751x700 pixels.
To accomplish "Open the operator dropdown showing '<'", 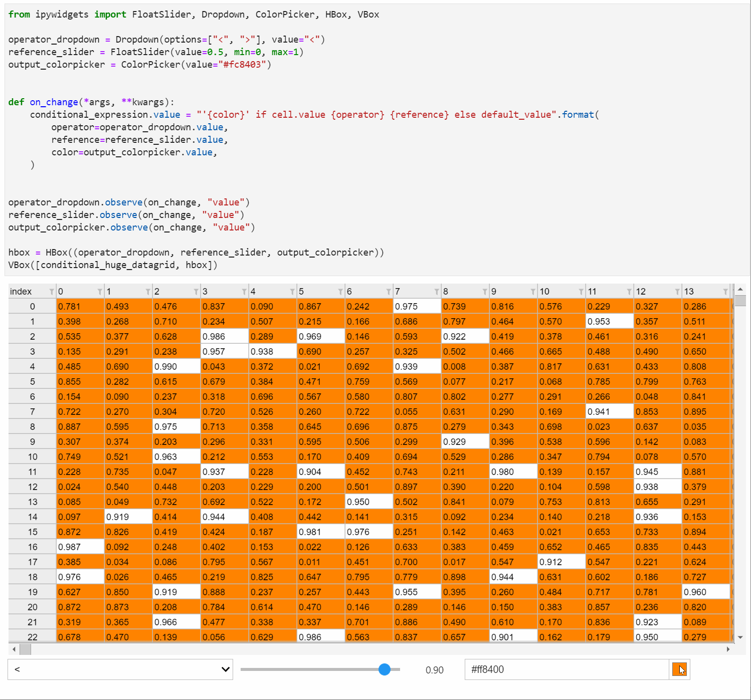I will coord(120,669).
